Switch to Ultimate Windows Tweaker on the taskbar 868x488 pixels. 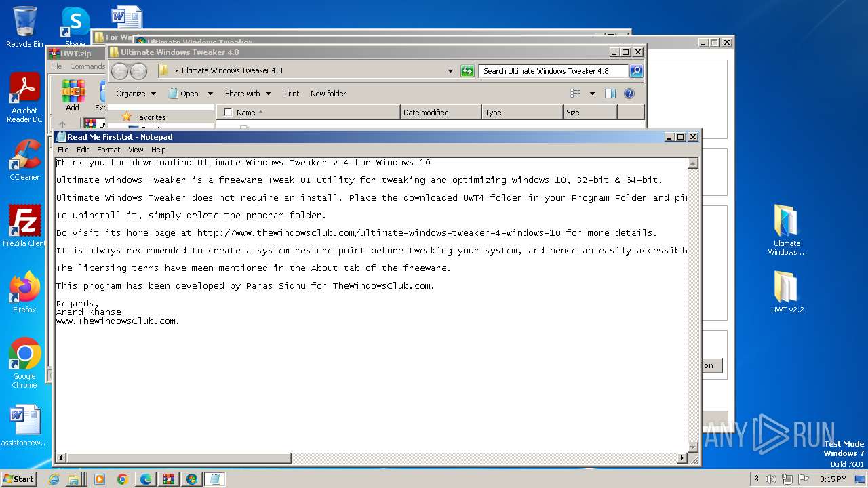(192, 479)
